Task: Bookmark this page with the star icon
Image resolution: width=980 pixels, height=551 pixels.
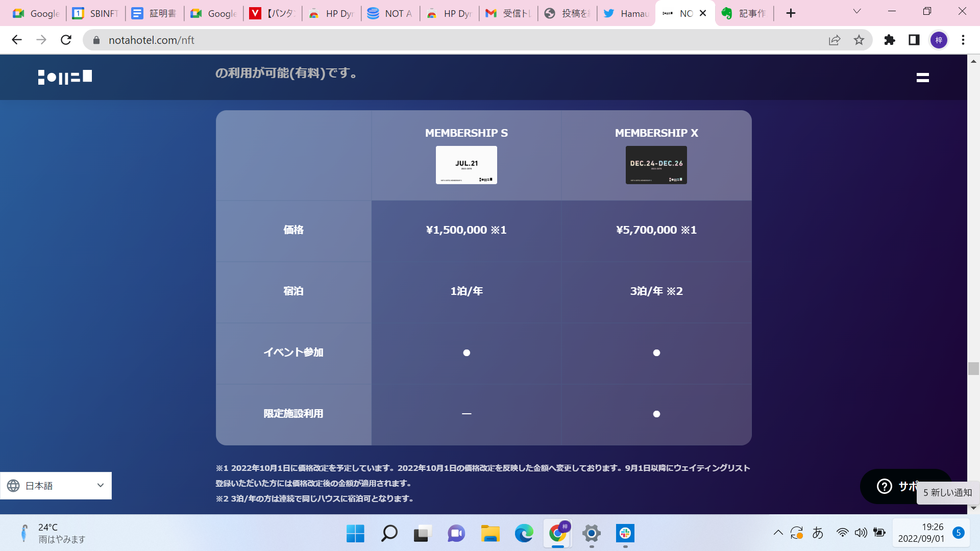Action: pos(859,40)
